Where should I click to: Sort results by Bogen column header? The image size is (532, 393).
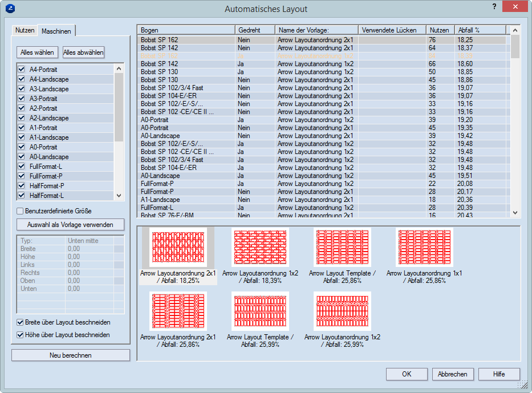[x=186, y=30]
